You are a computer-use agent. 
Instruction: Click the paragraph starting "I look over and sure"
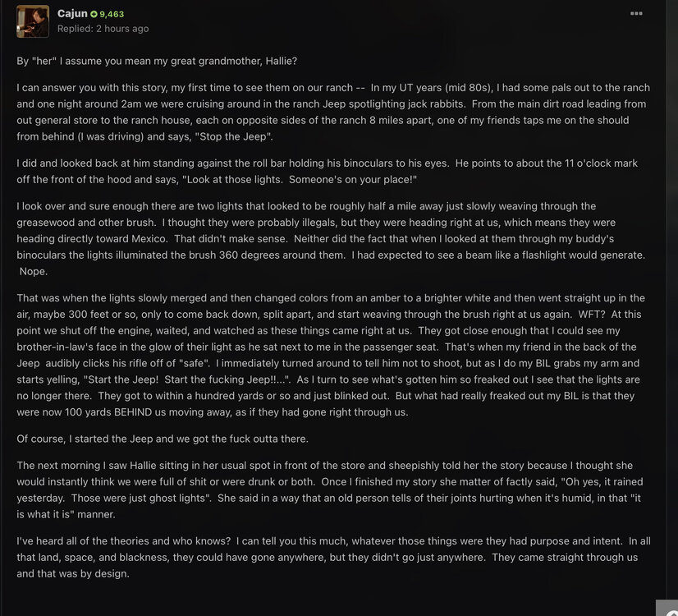[x=328, y=238]
